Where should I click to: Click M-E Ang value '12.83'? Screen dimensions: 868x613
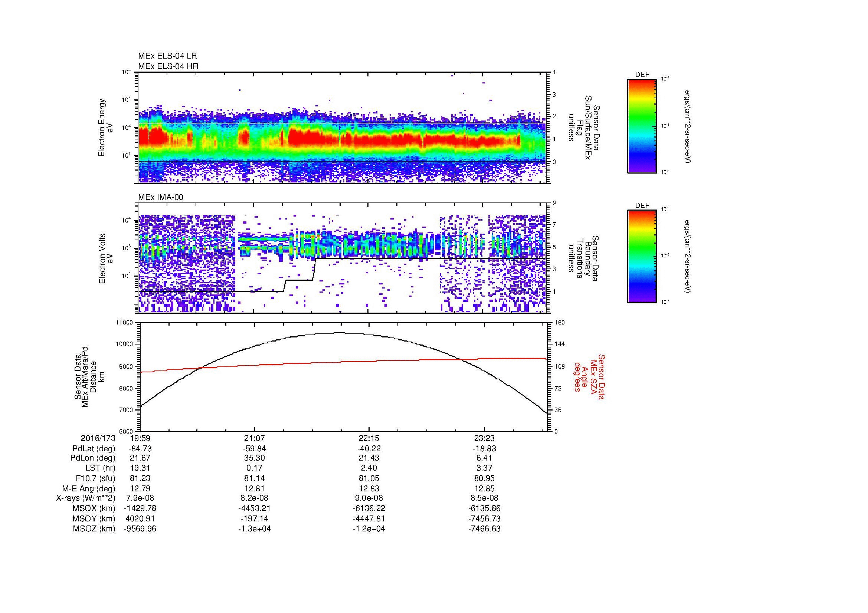(x=369, y=488)
